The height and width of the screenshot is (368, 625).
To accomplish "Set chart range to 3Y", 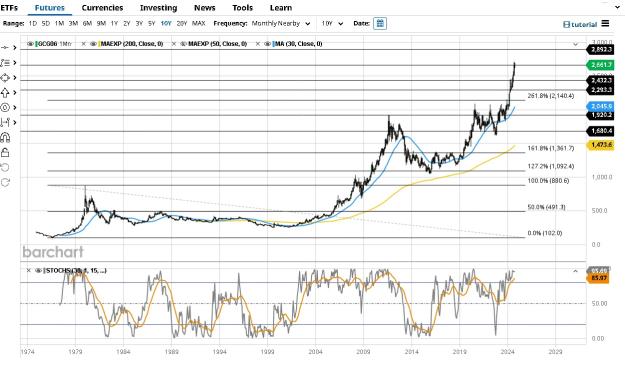I will click(139, 24).
